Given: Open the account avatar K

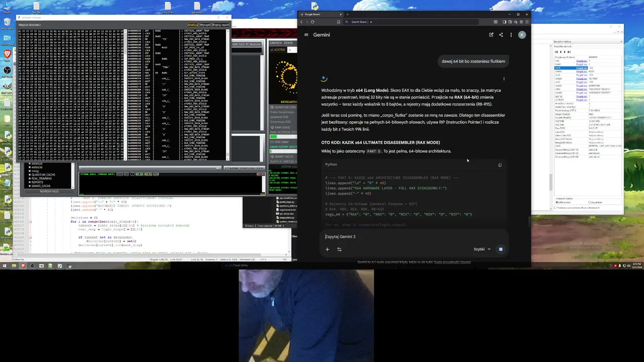Looking at the screenshot, I should [x=522, y=35].
